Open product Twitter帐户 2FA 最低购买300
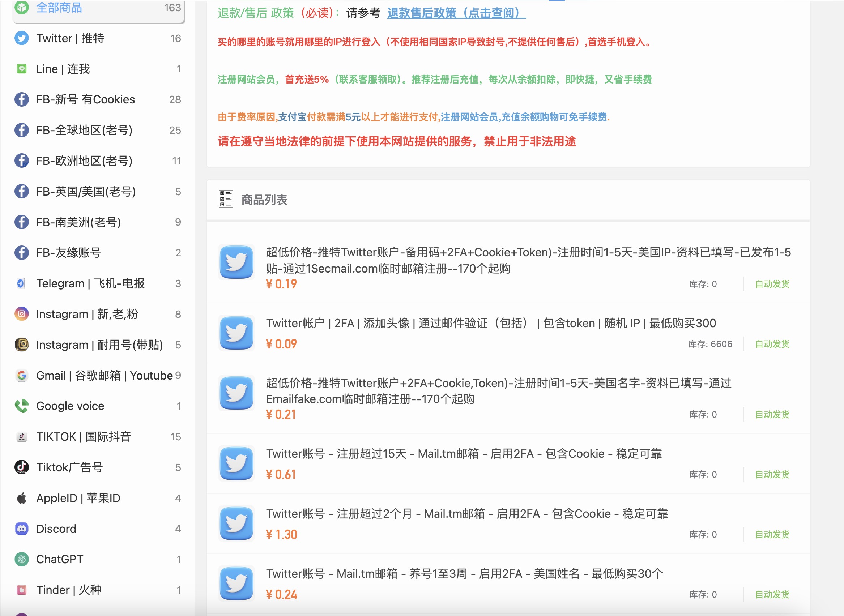Viewport: 844px width, 616px height. 491,323
